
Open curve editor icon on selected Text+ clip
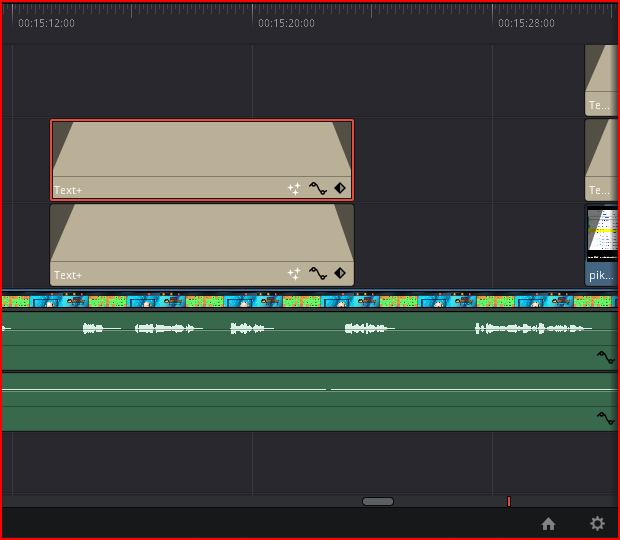tap(318, 188)
